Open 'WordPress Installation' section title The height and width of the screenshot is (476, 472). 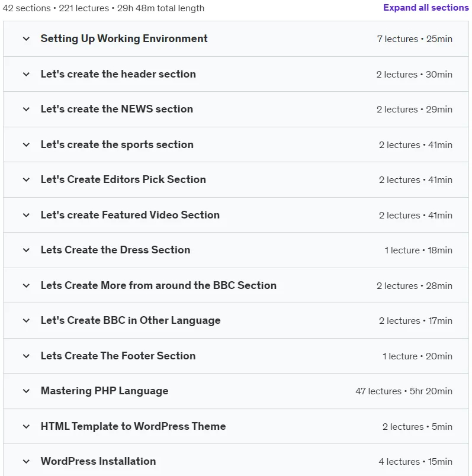98,461
